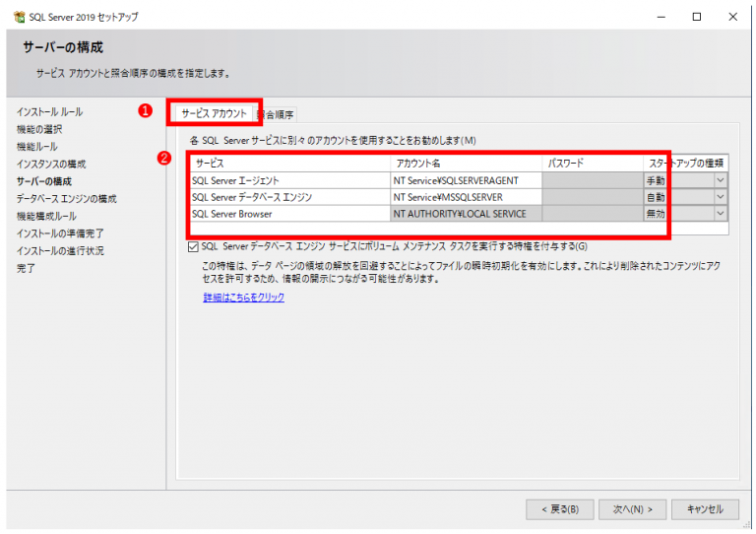Click password cell for SQL Server データベース エンジン
The width and height of the screenshot is (756, 534).
coord(593,197)
